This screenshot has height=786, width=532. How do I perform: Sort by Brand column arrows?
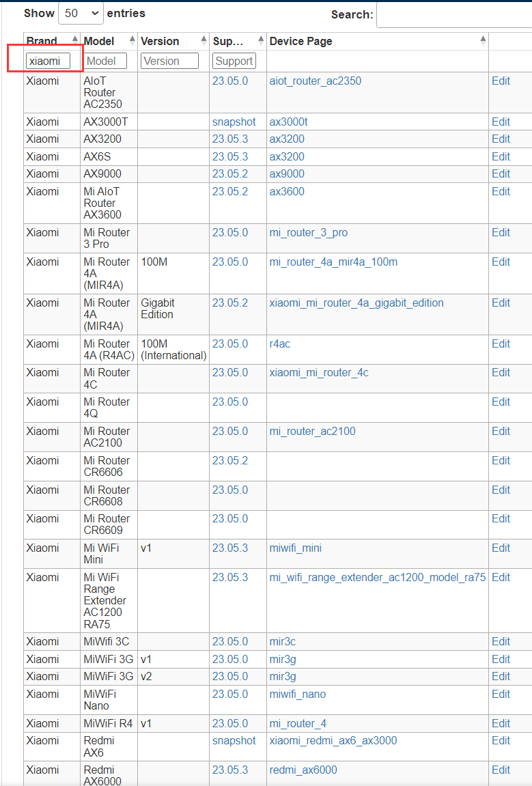[x=74, y=40]
